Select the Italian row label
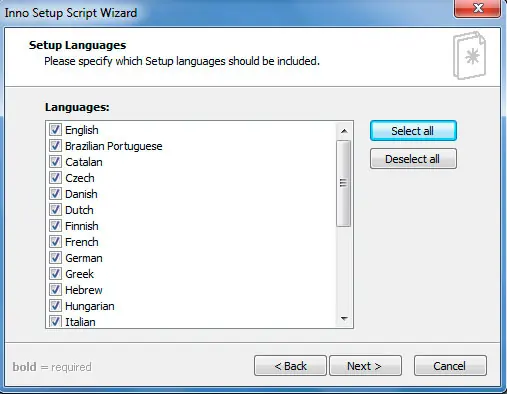 tap(80, 322)
